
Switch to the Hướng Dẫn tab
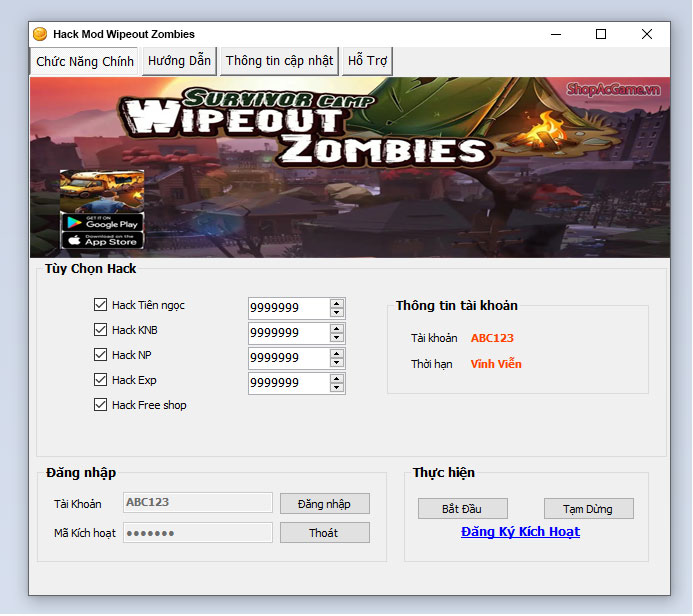179,61
